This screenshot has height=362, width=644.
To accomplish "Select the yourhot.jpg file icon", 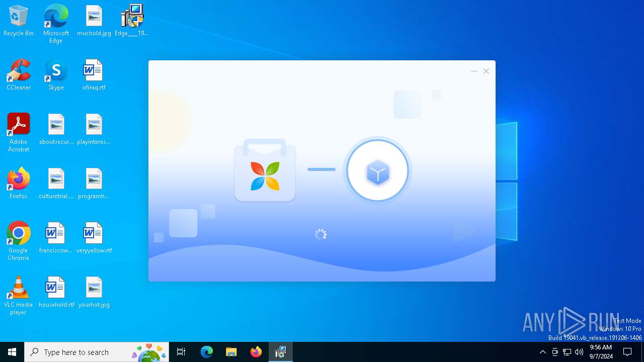I will (94, 292).
